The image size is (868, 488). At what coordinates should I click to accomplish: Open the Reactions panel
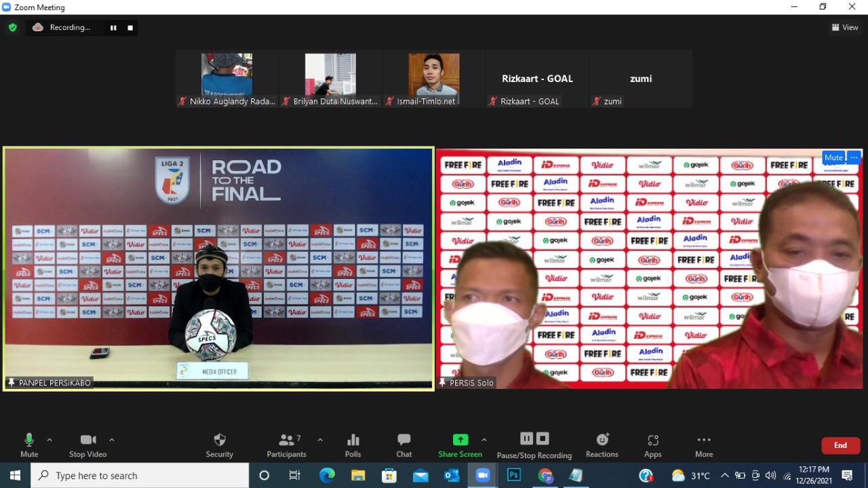coord(601,444)
